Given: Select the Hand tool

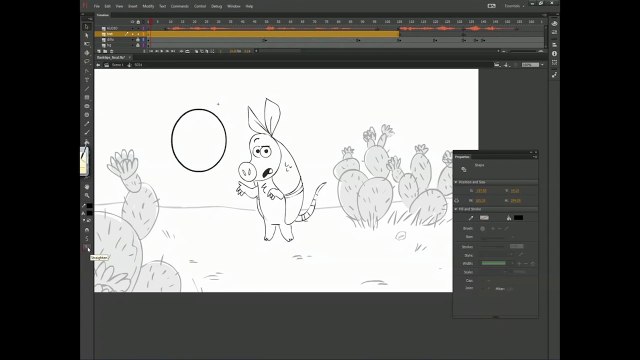Looking at the screenshot, I should tap(87, 187).
